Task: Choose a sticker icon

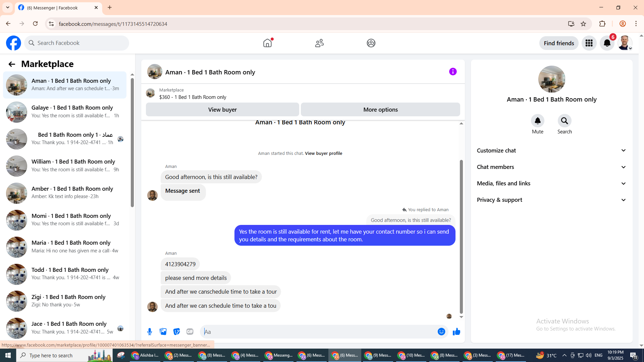Action: click(x=176, y=331)
